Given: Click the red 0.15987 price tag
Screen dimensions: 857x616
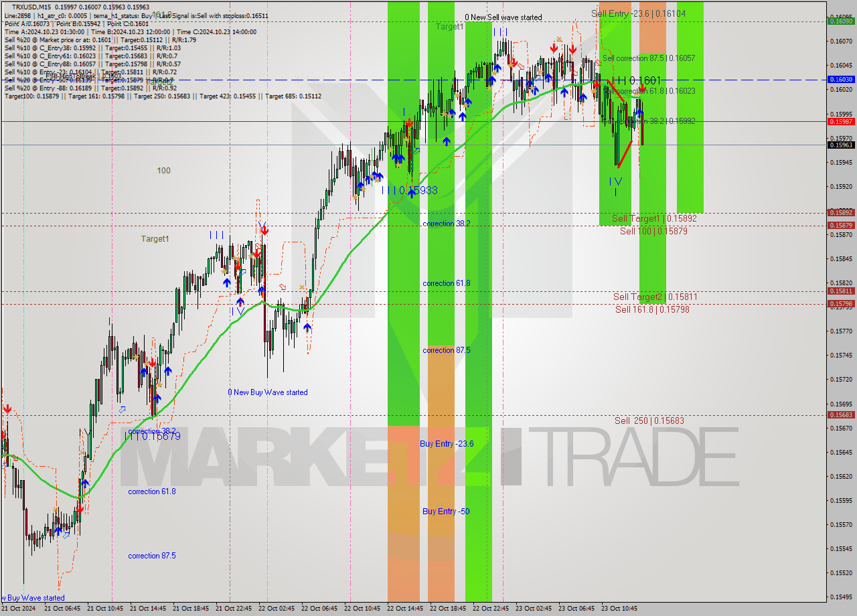Looking at the screenshot, I should point(841,122).
